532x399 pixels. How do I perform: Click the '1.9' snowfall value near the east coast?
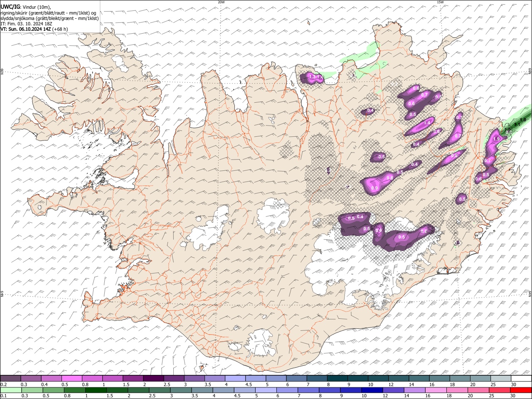coord(496,139)
